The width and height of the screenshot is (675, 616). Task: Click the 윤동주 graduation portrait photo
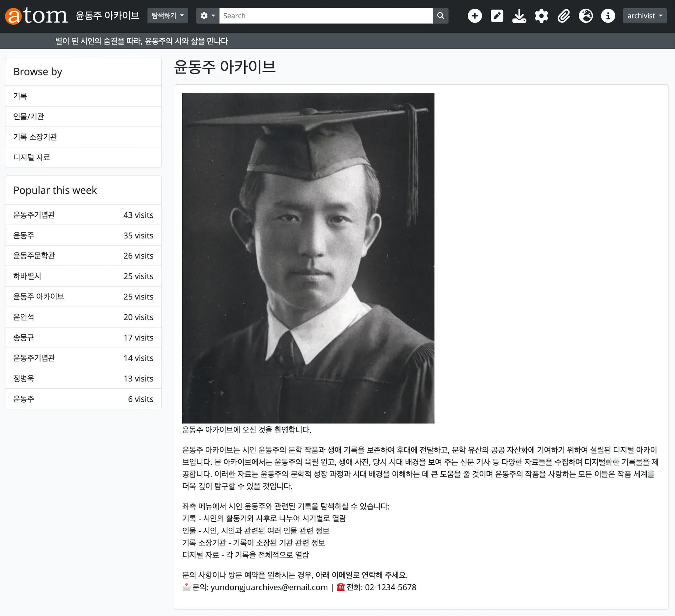point(308,258)
